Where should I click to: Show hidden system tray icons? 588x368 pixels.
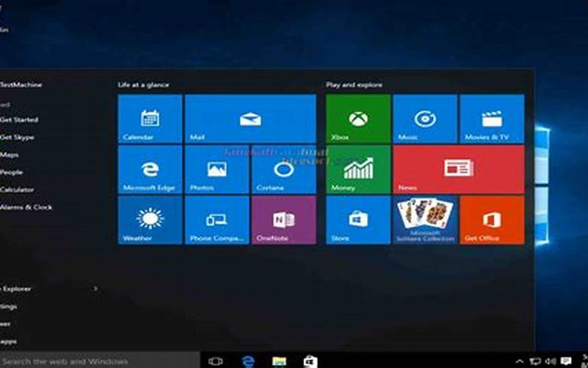pos(520,361)
